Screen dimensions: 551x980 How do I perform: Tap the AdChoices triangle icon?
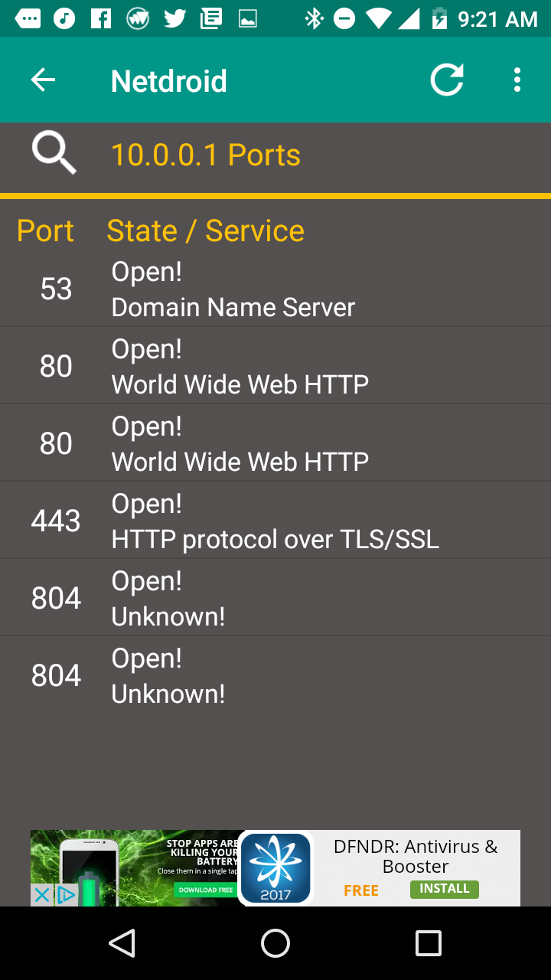67,894
